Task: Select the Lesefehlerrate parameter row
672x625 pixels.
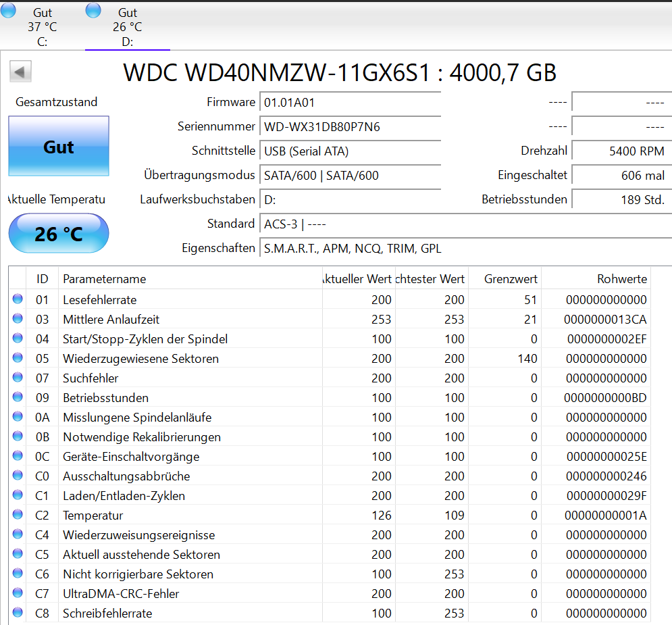Action: click(330, 299)
